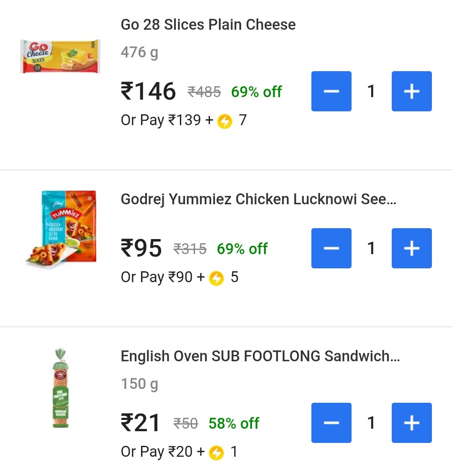Open Go 28 Slices Plain Cheese product title
The height and width of the screenshot is (476, 452).
pos(208,25)
